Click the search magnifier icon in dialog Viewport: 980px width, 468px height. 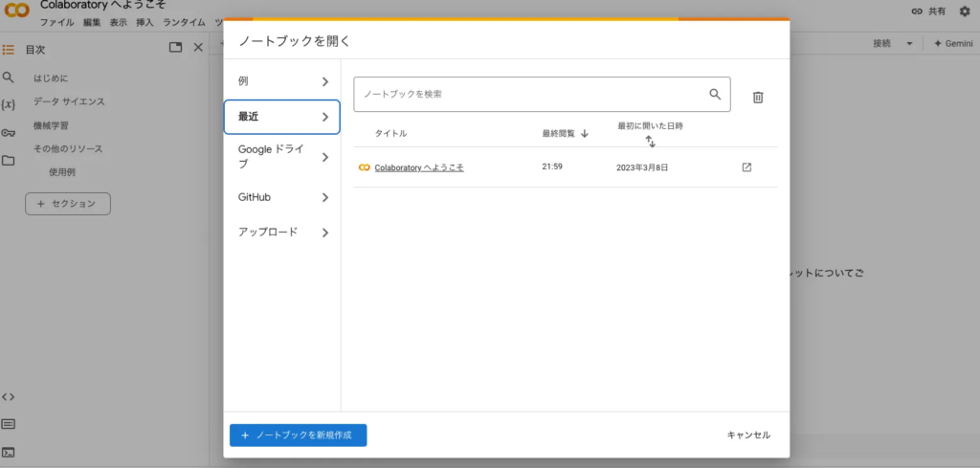[x=714, y=95]
